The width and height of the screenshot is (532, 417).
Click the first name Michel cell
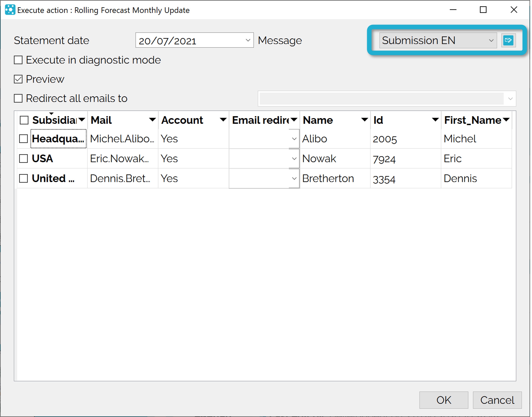[x=477, y=139]
